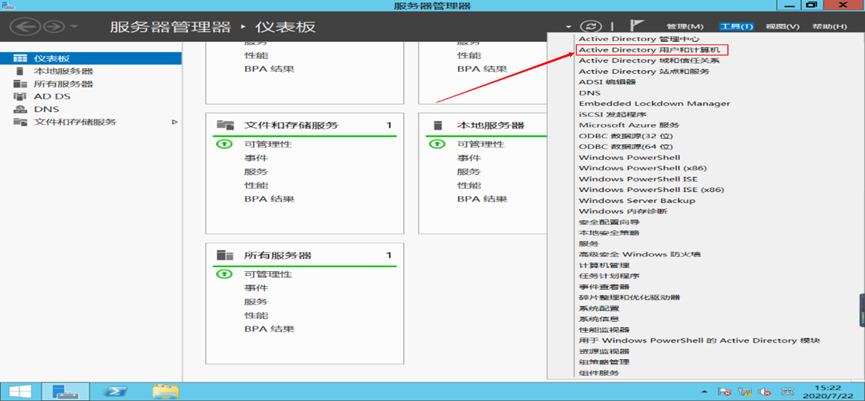865x401 pixels.
Task: Open Windows 内存诊断
Action: coord(623,211)
